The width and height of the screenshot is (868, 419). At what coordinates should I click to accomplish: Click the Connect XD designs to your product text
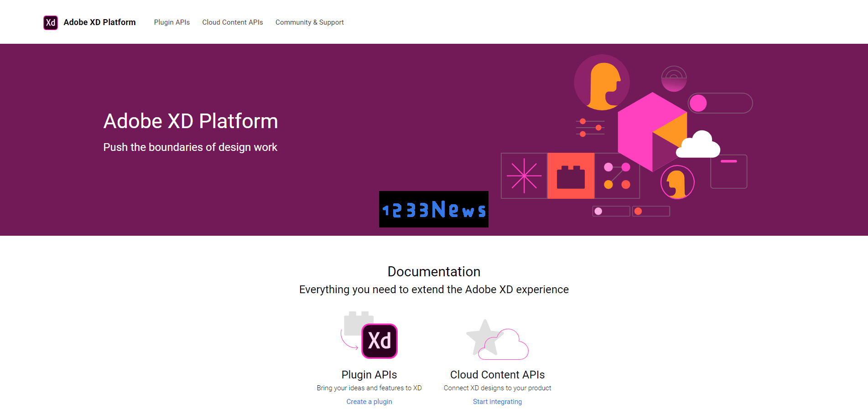click(x=497, y=388)
